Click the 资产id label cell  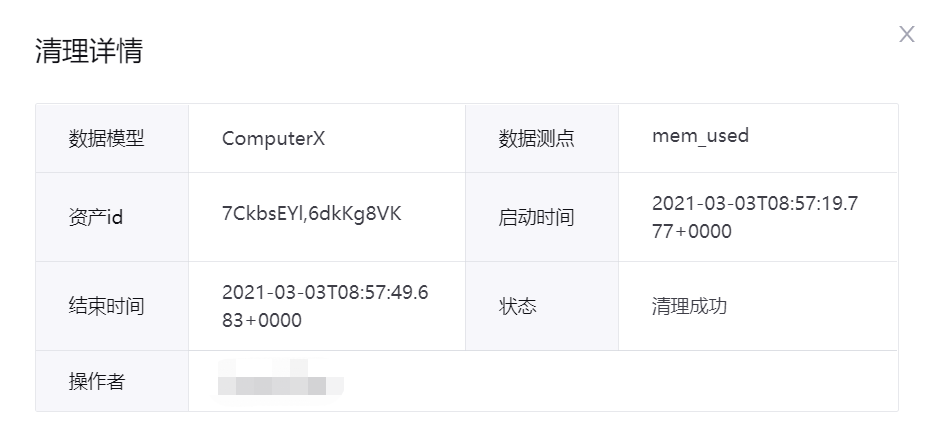pyautogui.click(x=95, y=217)
